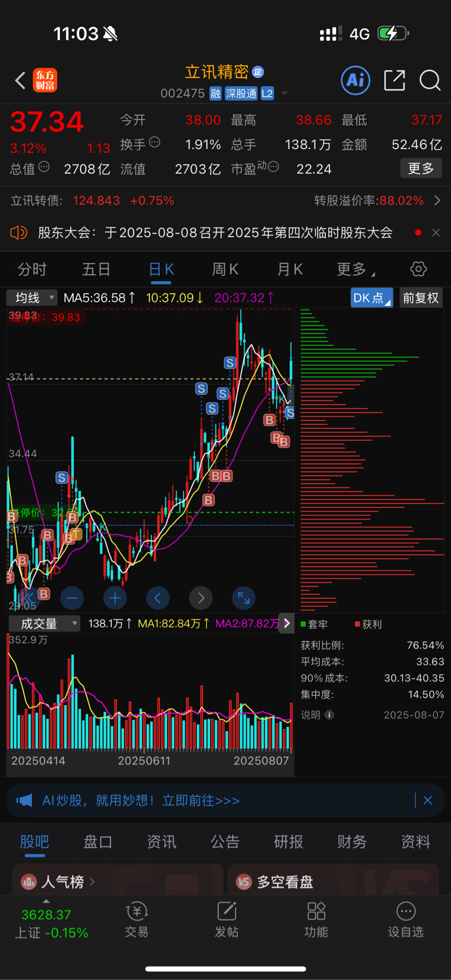Tap the 换手 info circle icon

coord(154,142)
